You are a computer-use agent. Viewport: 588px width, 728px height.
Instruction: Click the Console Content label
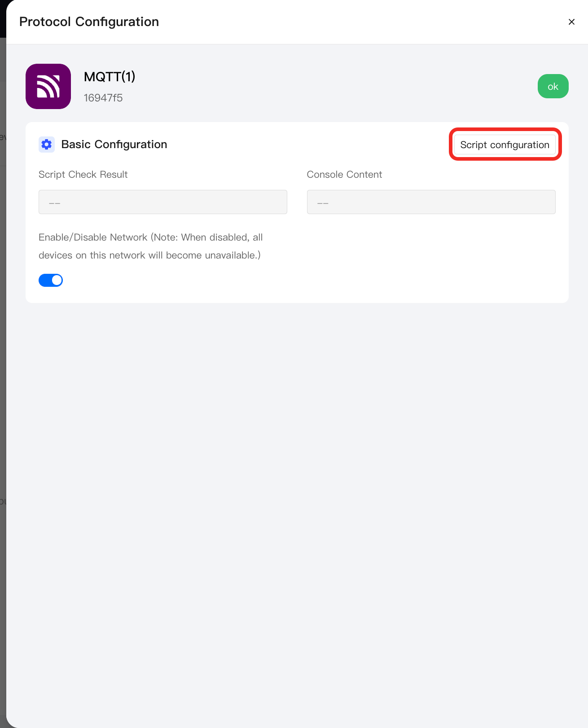pyautogui.click(x=344, y=175)
